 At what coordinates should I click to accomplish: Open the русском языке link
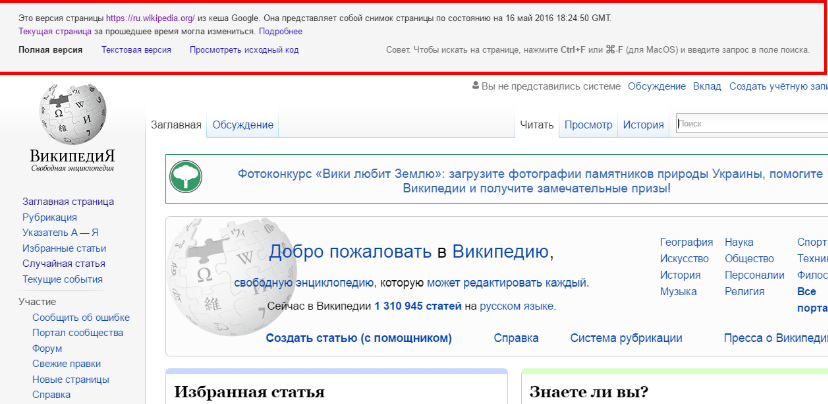click(x=516, y=306)
